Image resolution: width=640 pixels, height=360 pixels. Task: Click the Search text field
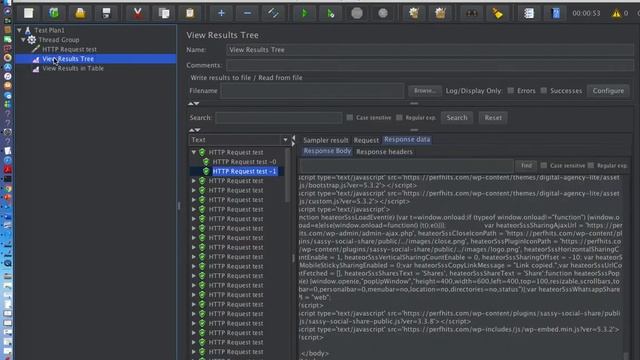tap(279, 118)
